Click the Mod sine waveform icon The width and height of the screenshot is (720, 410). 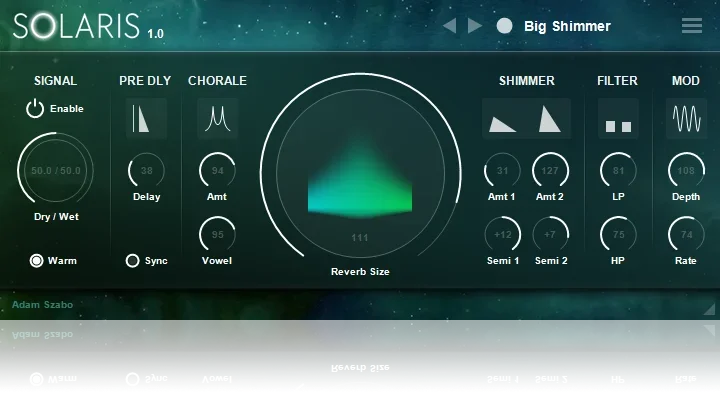tap(685, 119)
